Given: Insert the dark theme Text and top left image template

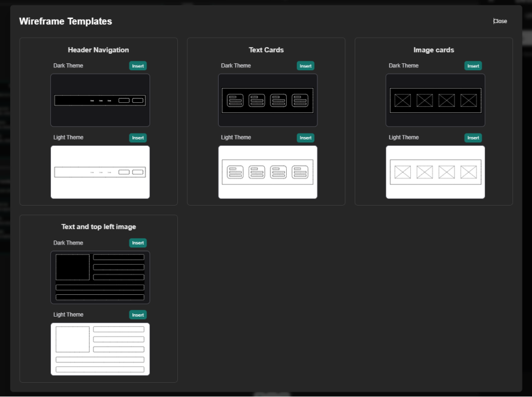Looking at the screenshot, I should coord(138,242).
